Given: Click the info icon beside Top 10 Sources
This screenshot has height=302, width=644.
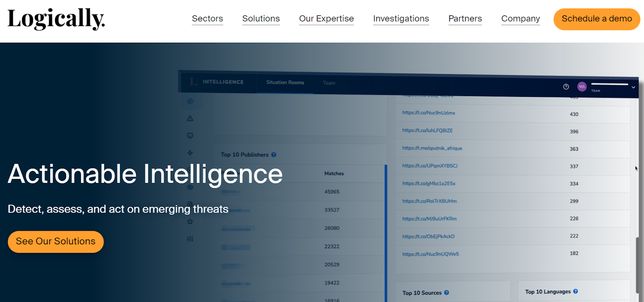Looking at the screenshot, I should click(x=446, y=293).
